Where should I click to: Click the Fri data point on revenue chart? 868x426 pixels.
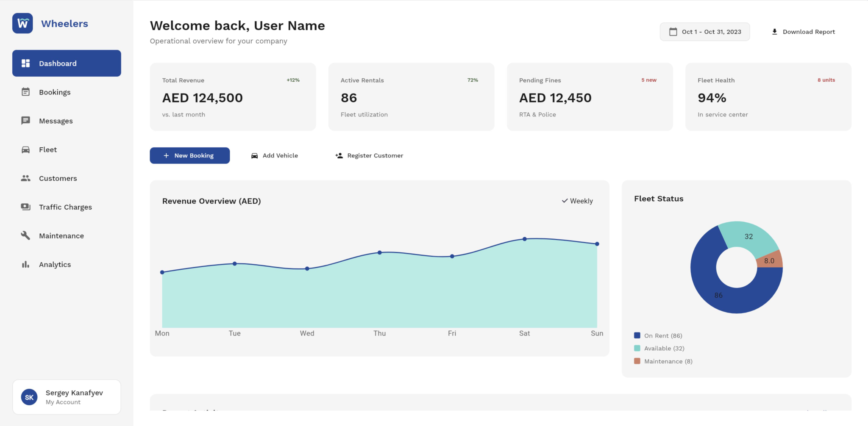coord(452,256)
